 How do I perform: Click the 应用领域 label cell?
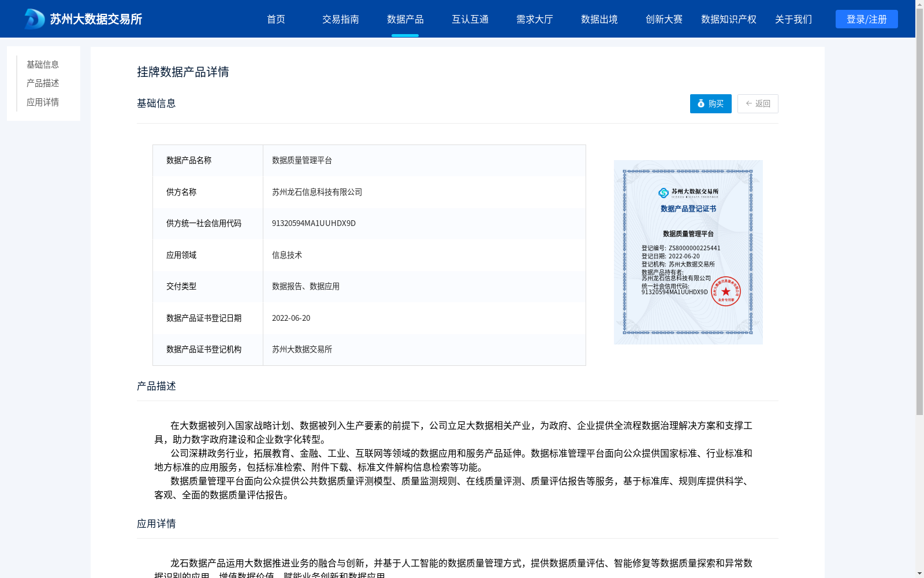pos(208,255)
